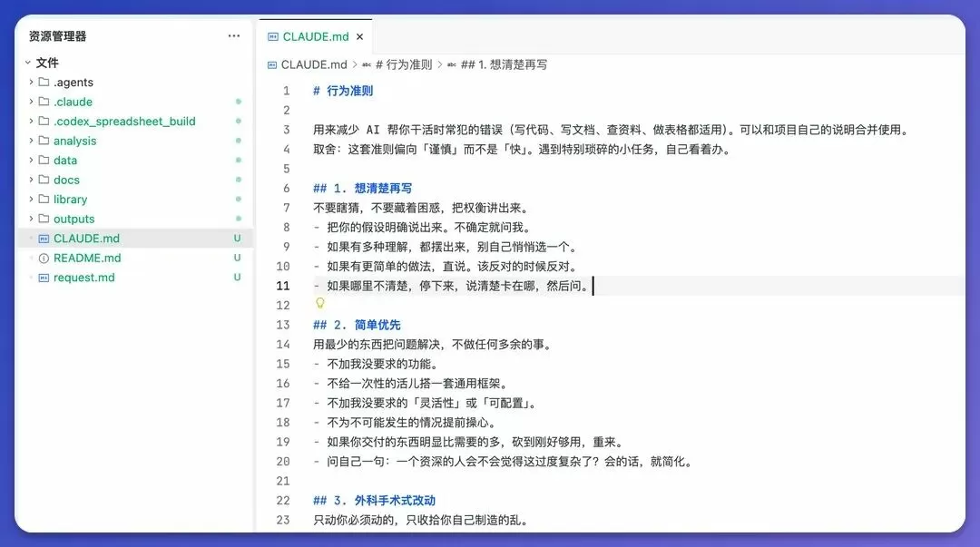Screen dimensions: 980x547
Task: Expand the .codex_spreadsheet_build folder chevron
Action: click(x=31, y=121)
